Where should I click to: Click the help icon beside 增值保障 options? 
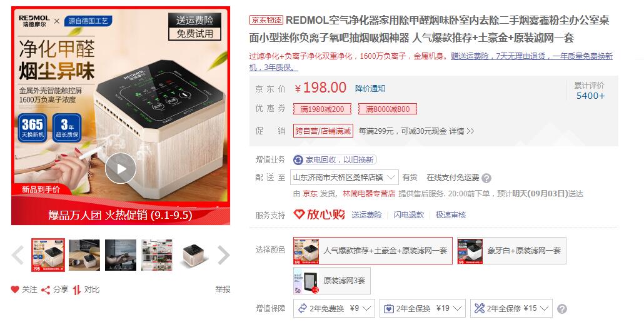[562, 309]
